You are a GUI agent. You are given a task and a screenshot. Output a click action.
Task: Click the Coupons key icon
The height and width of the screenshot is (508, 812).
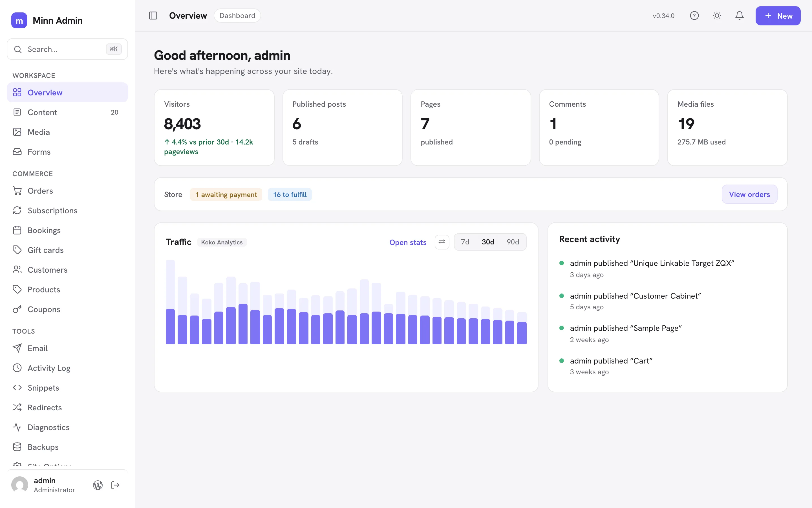click(x=17, y=309)
